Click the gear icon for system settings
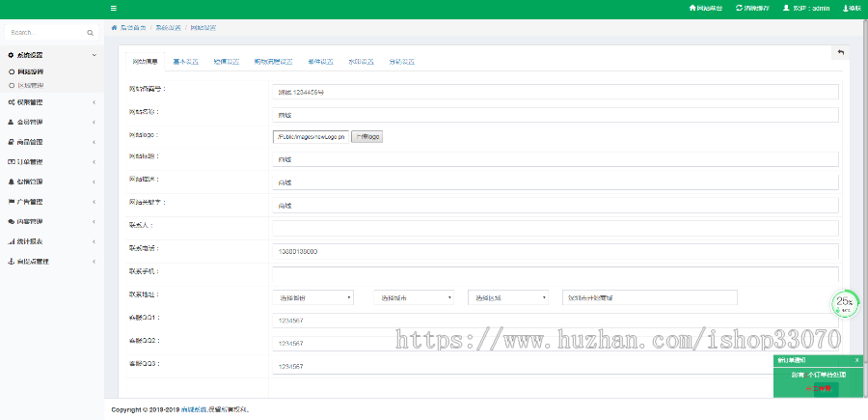 [x=11, y=55]
